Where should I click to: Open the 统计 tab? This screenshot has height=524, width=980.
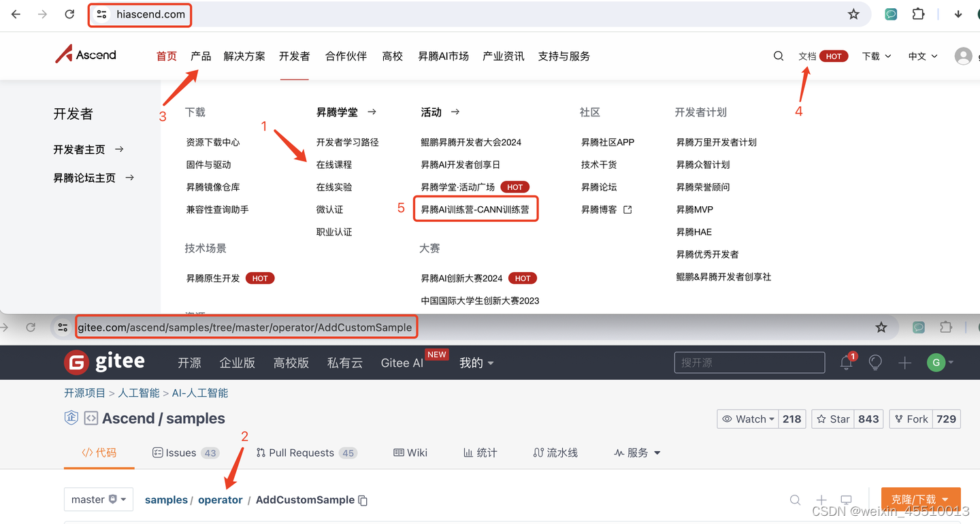[x=480, y=453]
